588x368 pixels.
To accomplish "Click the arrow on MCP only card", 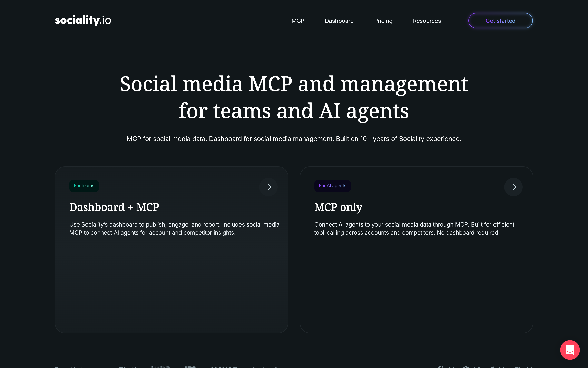I will [x=513, y=187].
